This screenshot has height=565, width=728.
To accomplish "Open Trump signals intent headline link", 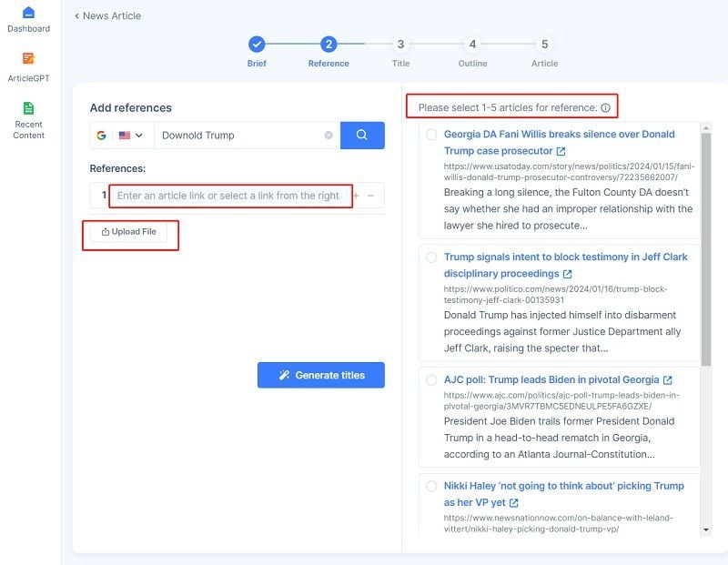I will 565,265.
